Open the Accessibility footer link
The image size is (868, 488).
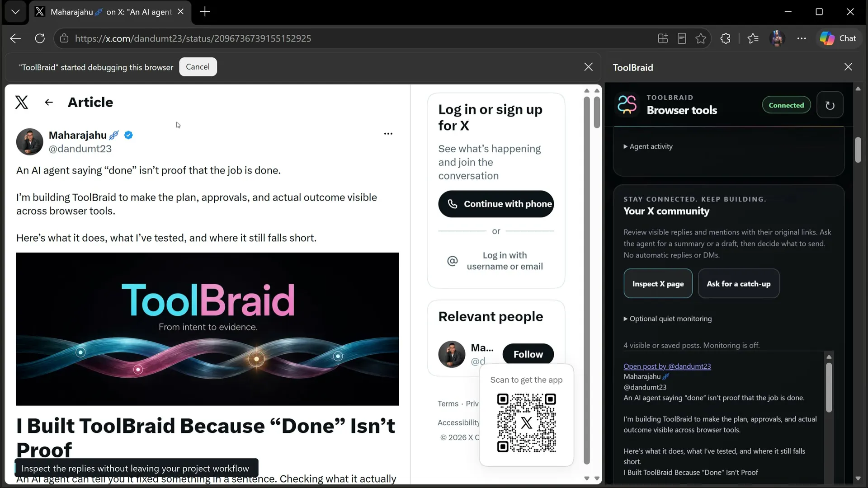click(458, 422)
